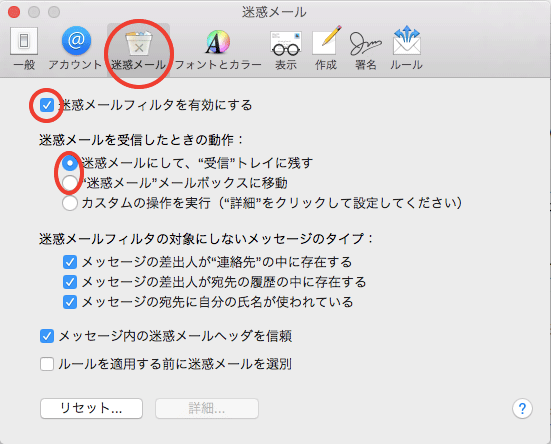Click the help question mark button

point(522,409)
